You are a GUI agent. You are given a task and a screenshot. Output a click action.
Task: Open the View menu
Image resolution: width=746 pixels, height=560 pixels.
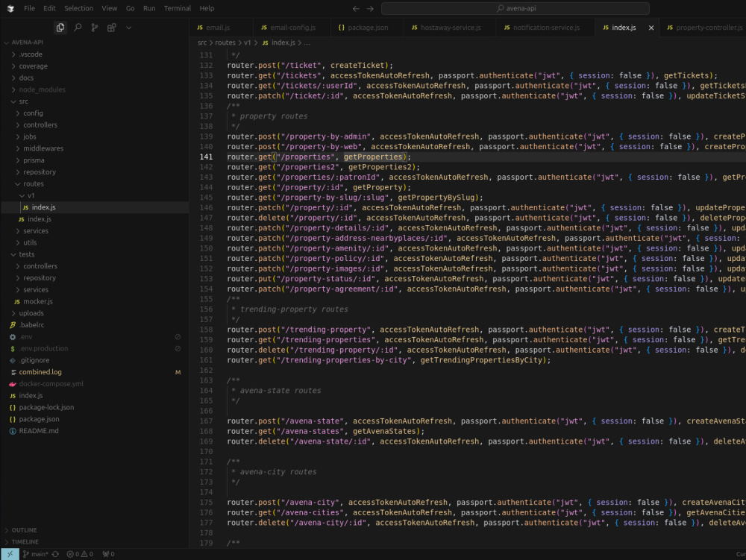110,8
